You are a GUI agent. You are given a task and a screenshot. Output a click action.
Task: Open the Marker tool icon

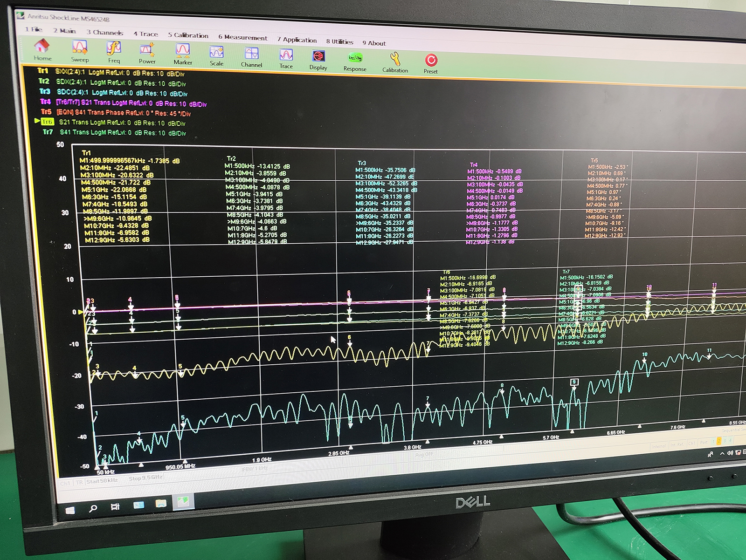pos(182,51)
